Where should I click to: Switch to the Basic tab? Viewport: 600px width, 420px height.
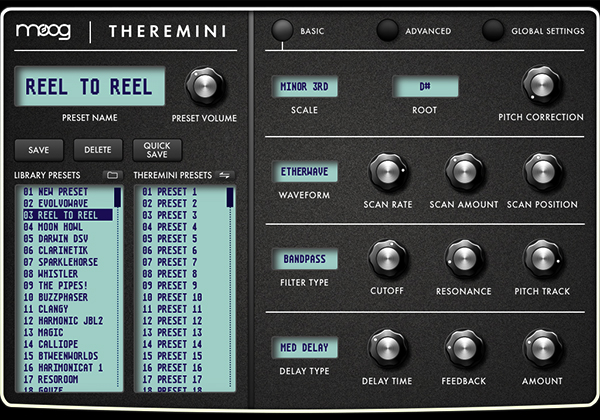click(282, 31)
